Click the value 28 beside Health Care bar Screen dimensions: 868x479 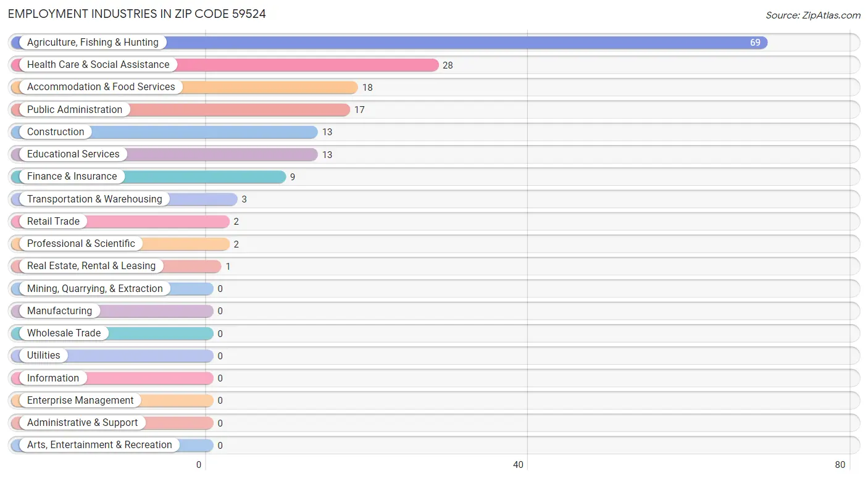[x=448, y=65]
